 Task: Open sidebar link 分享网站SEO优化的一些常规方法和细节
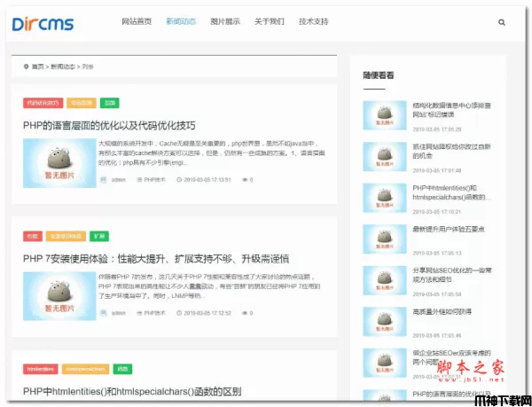tap(452, 275)
